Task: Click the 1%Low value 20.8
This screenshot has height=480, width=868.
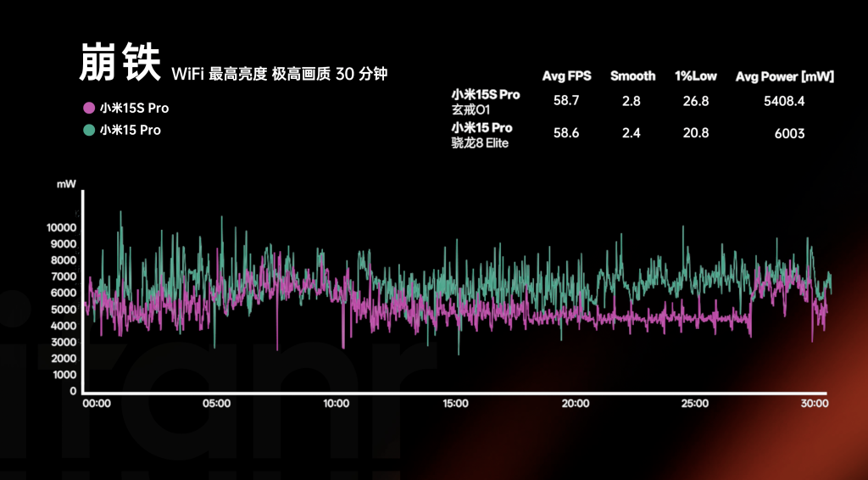Action: point(696,133)
